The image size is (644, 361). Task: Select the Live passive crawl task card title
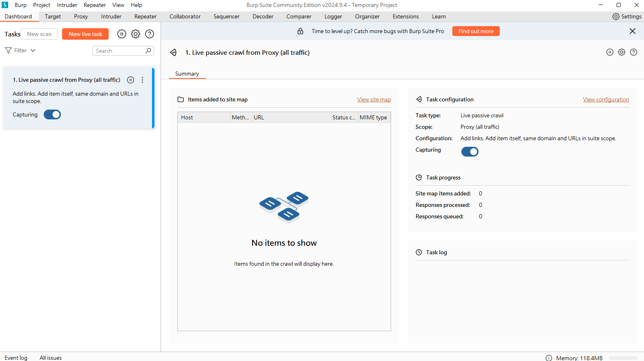tap(67, 80)
